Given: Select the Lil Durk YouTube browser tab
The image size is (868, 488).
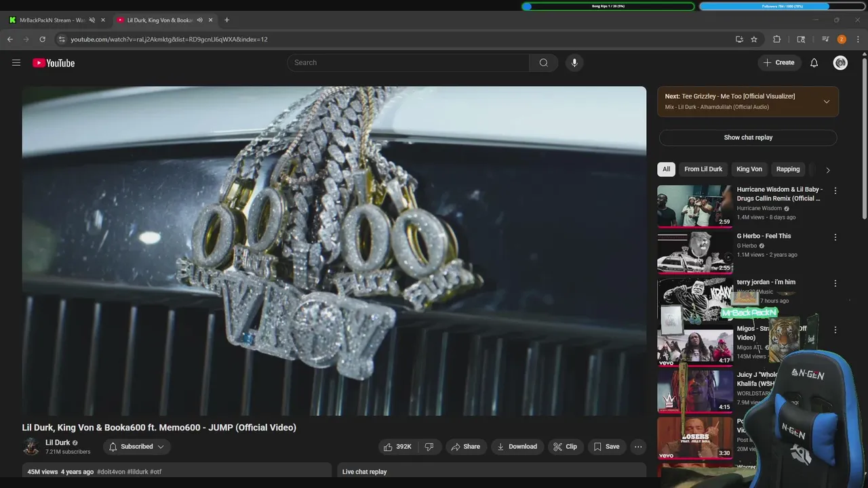Looking at the screenshot, I should [165, 20].
